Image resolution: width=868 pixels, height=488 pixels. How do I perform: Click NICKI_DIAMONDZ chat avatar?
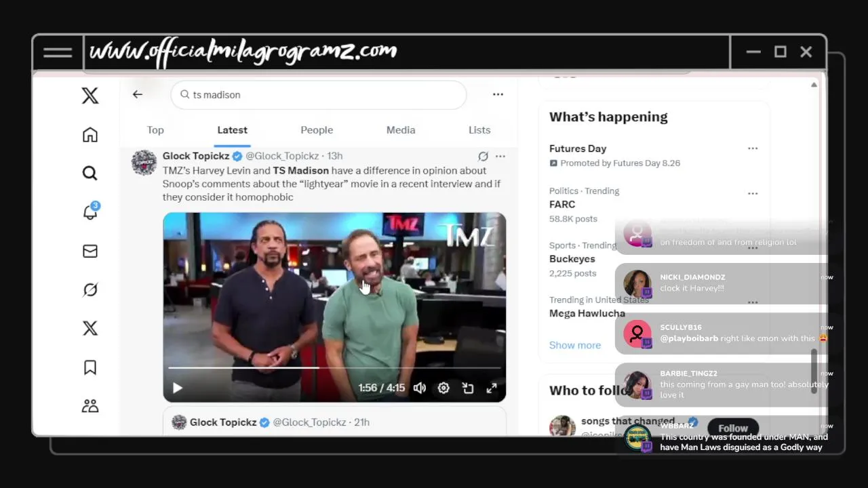coord(637,284)
